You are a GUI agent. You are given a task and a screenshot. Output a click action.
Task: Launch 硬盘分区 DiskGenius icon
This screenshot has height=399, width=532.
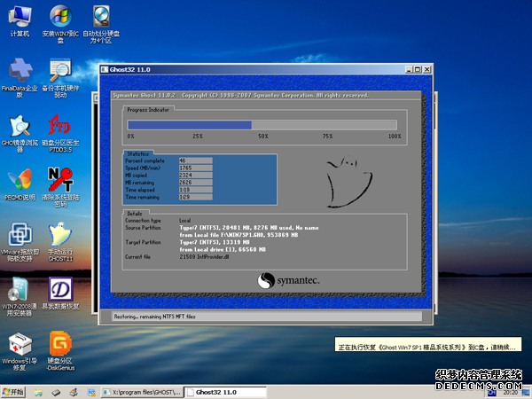coord(60,351)
